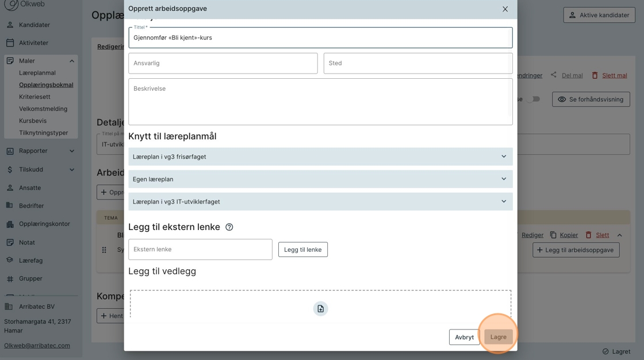The image size is (644, 360).
Task: Open help icon next to ekstern lenke
Action: tap(229, 227)
